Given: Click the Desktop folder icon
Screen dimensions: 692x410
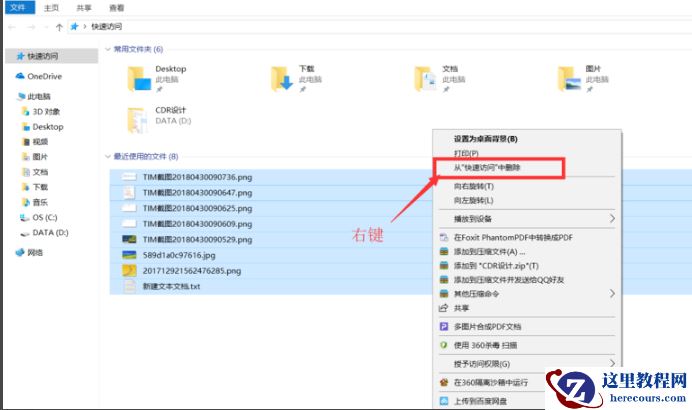Looking at the screenshot, I should [139, 79].
